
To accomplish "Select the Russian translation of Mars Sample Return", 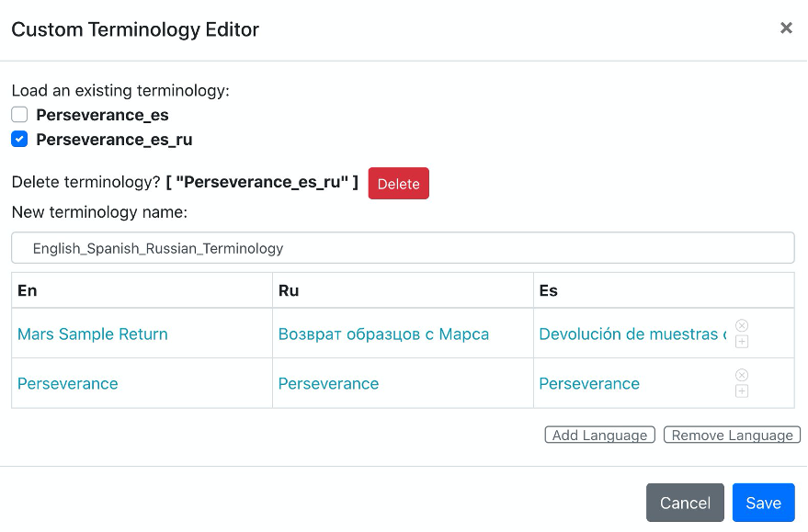I will point(382,334).
